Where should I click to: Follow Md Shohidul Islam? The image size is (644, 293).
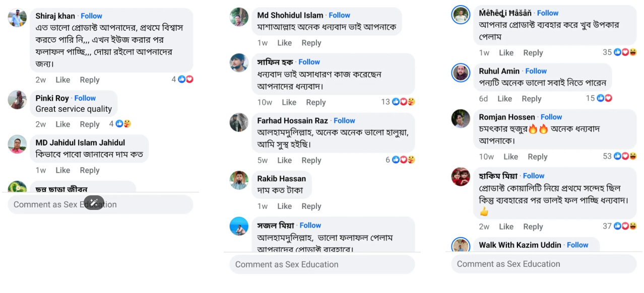click(x=339, y=15)
